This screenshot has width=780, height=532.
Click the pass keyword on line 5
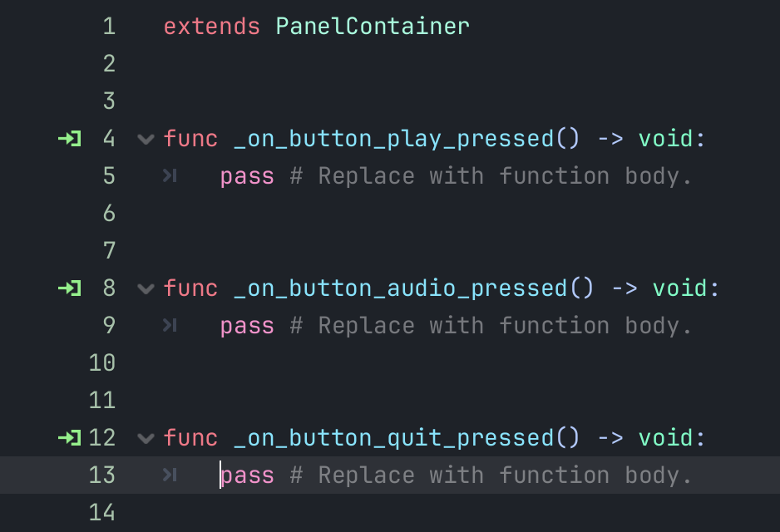[247, 176]
